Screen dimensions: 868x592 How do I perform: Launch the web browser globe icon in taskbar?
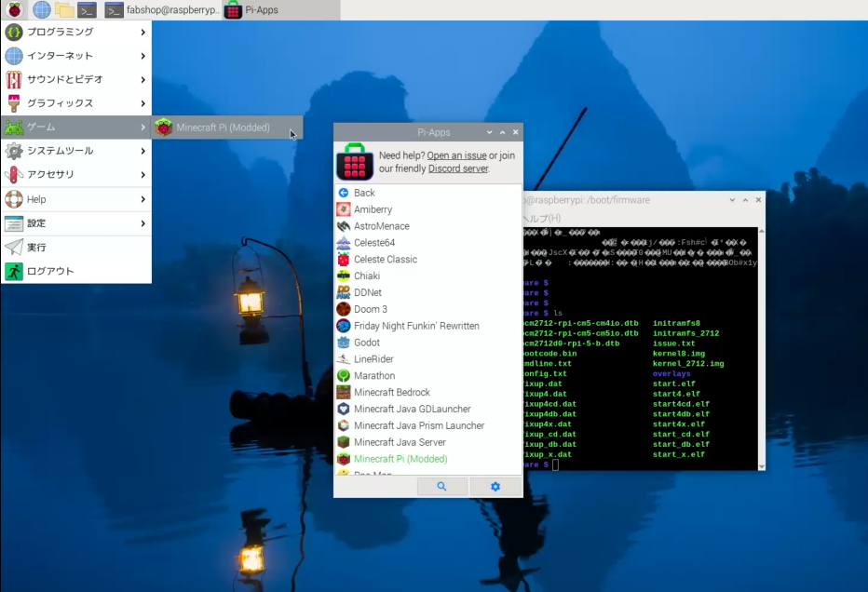[x=42, y=9]
